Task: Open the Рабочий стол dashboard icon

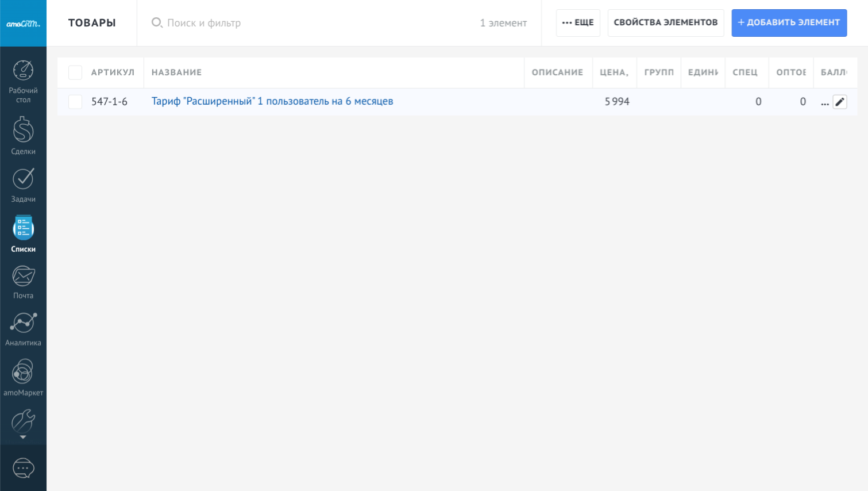Action: coord(23,71)
